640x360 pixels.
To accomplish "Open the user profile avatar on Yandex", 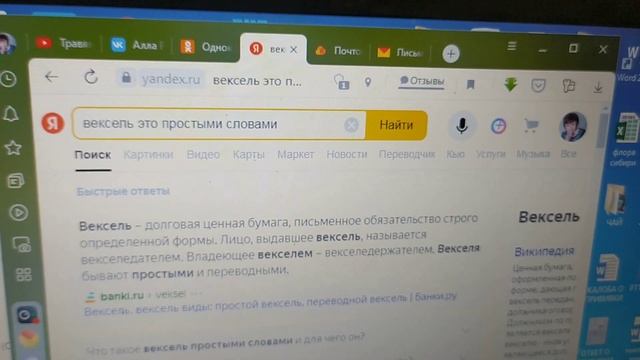I will 573,127.
